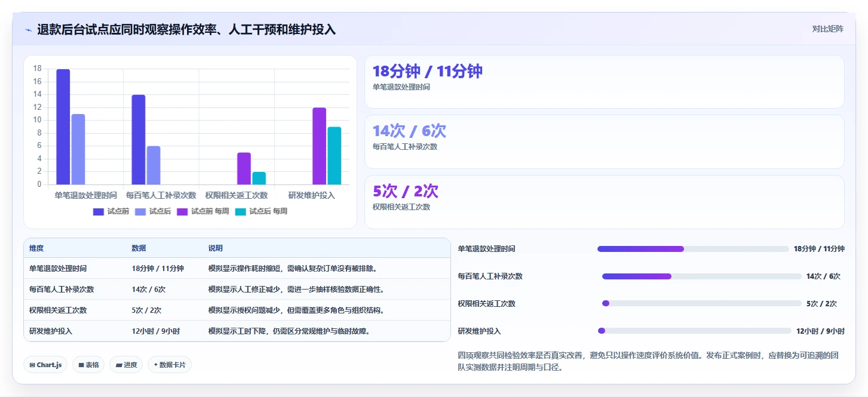Screen dimensions: 868x397
Task: Click the 单笔退款处理时间 table row label
Action: (x=58, y=269)
